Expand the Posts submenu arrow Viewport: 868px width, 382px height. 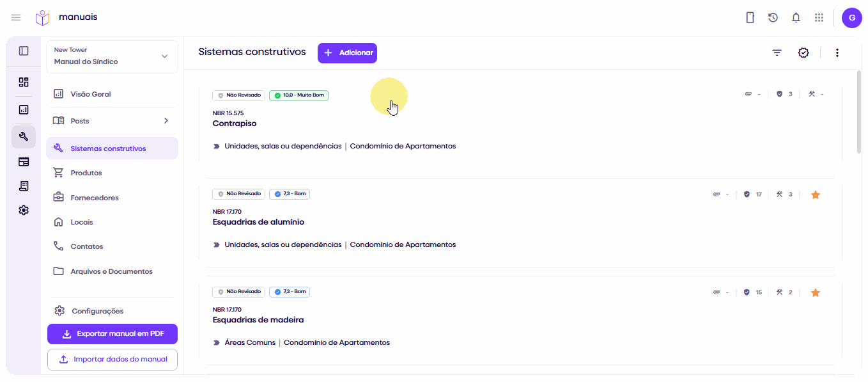coord(166,121)
